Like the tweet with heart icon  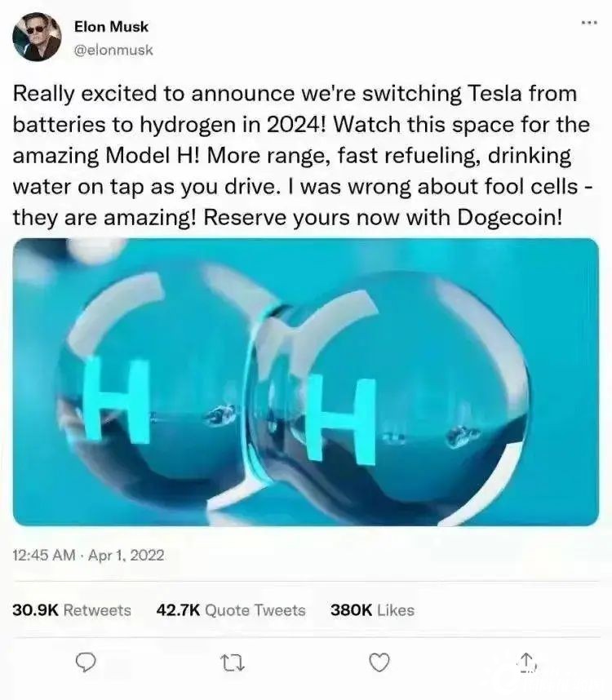coord(380,662)
